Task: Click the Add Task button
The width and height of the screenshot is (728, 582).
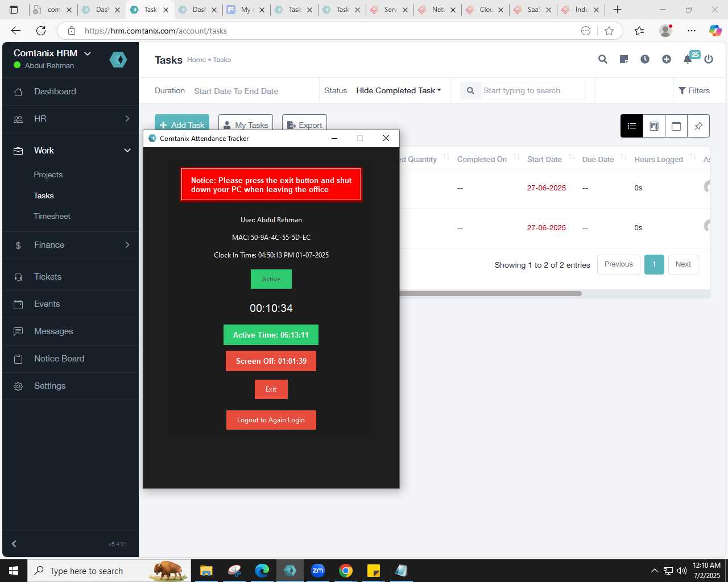Action: point(182,124)
